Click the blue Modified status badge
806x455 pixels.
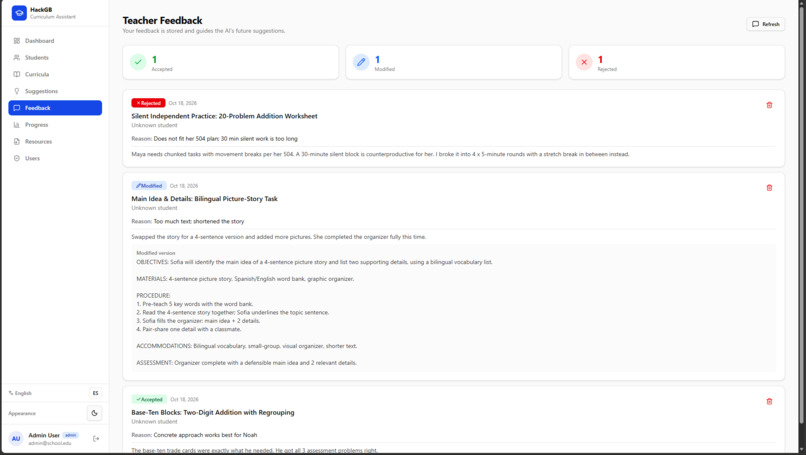149,186
